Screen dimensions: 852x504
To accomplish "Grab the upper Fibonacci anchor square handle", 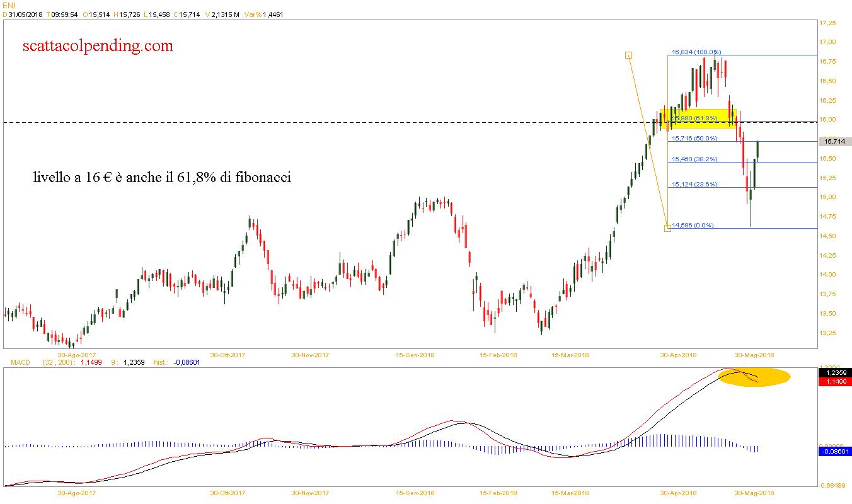I will point(628,55).
